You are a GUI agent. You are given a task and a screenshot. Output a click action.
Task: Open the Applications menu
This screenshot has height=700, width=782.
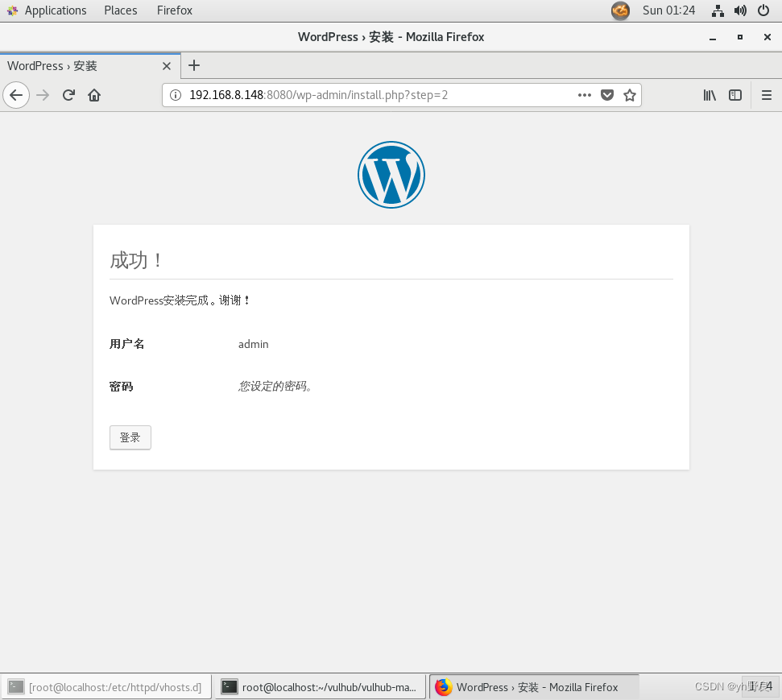(x=47, y=10)
